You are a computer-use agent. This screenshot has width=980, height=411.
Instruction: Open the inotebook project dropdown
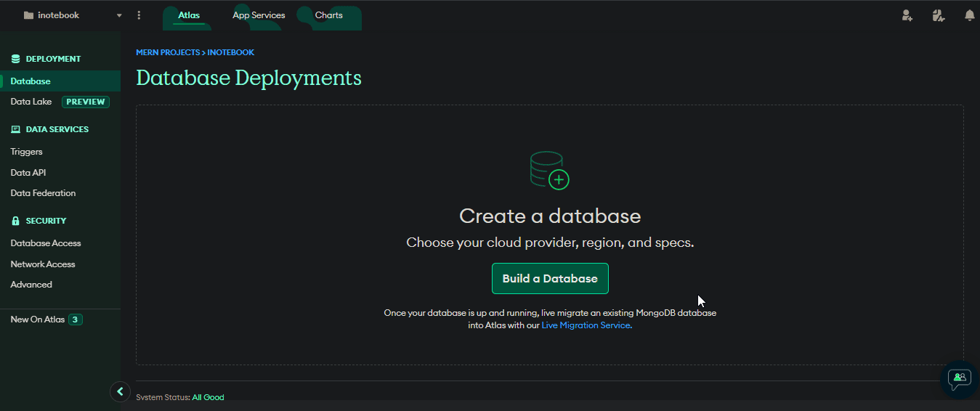[73, 15]
